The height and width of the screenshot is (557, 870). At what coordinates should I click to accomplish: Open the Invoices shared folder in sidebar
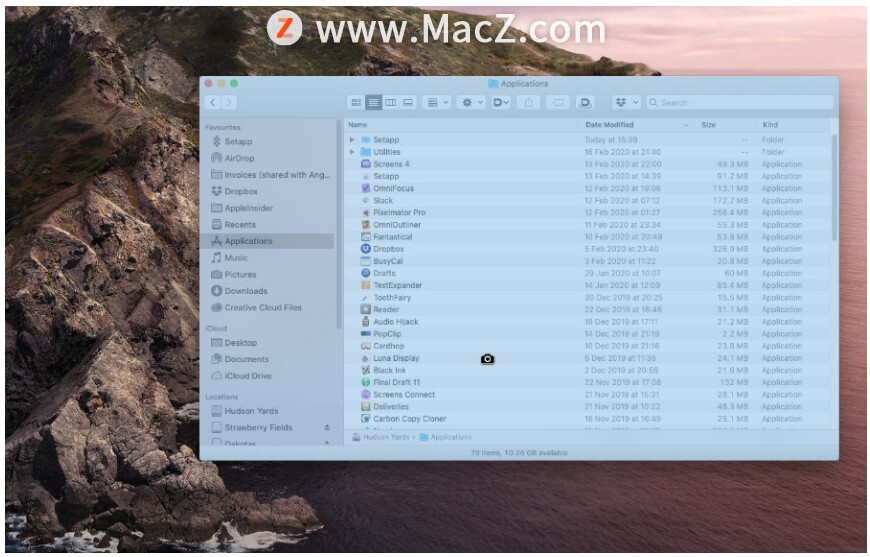(x=269, y=175)
